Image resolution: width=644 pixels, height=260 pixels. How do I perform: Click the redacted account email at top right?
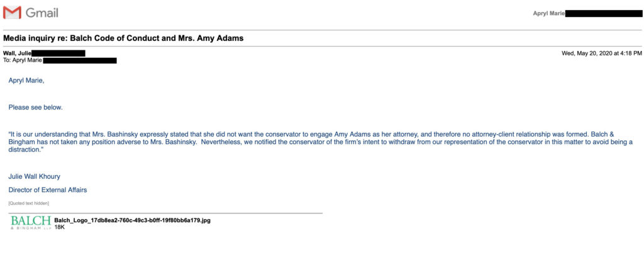pos(604,14)
